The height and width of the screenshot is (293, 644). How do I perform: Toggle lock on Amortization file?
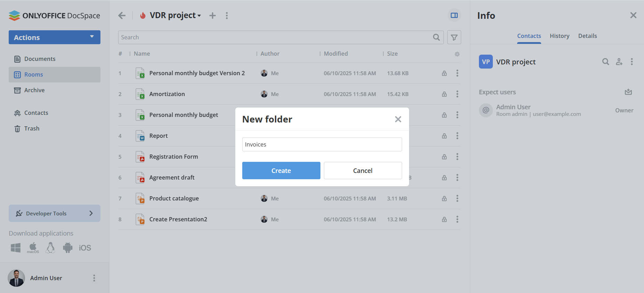444,94
